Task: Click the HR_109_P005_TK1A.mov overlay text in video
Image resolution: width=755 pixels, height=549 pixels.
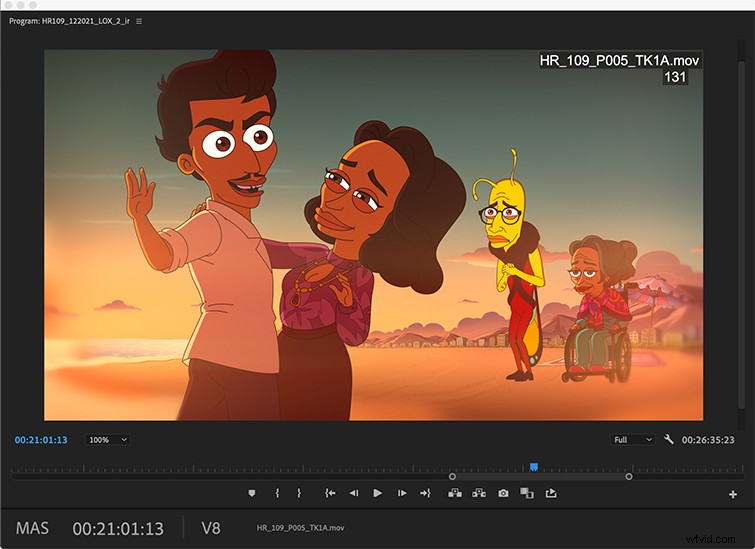Action: [619, 61]
